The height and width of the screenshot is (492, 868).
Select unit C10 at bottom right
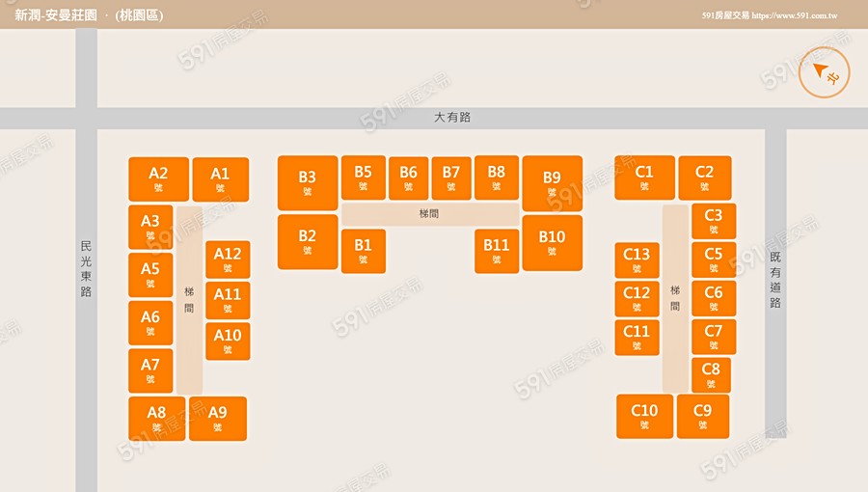pos(644,417)
